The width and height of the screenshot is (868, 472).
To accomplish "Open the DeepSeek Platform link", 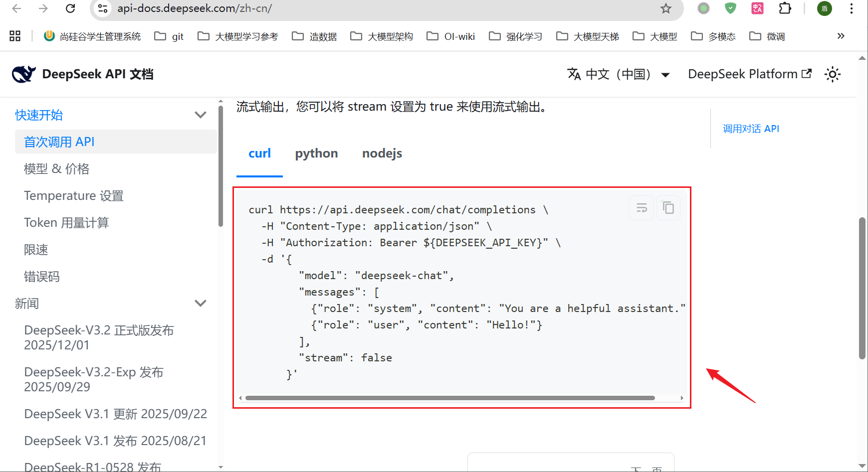I will click(x=750, y=74).
